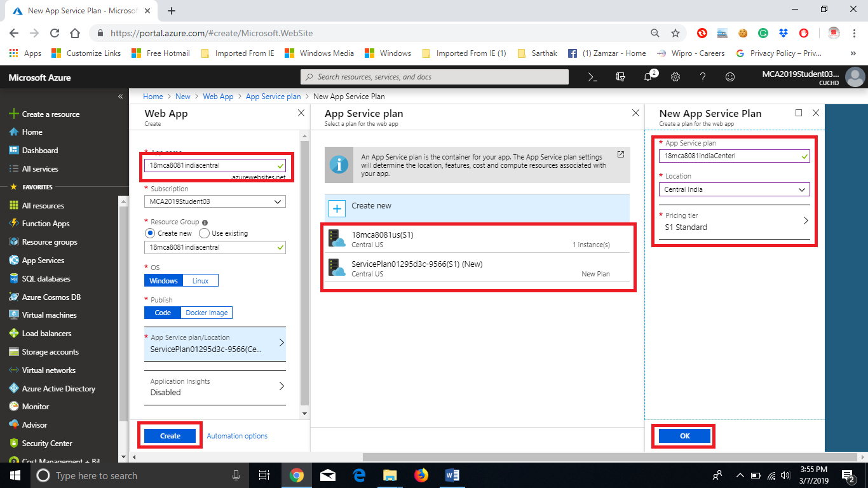Click the Web App blade vertical scrollbar
The height and width of the screenshot is (488, 868).
tap(304, 273)
